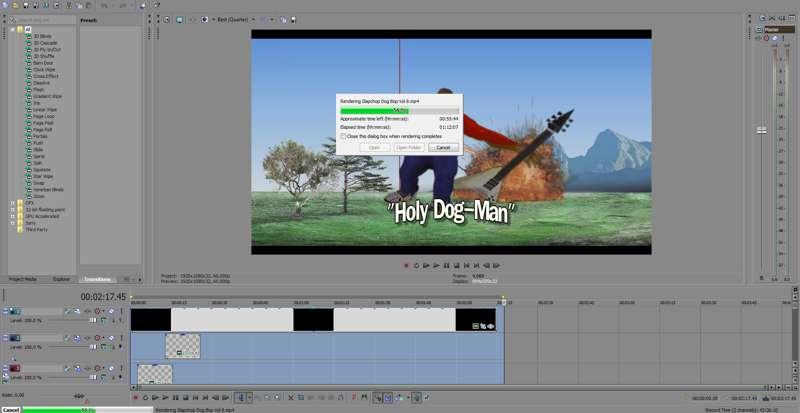Click Record below the video preview
Viewport: 800px width, 413px height.
(407, 265)
